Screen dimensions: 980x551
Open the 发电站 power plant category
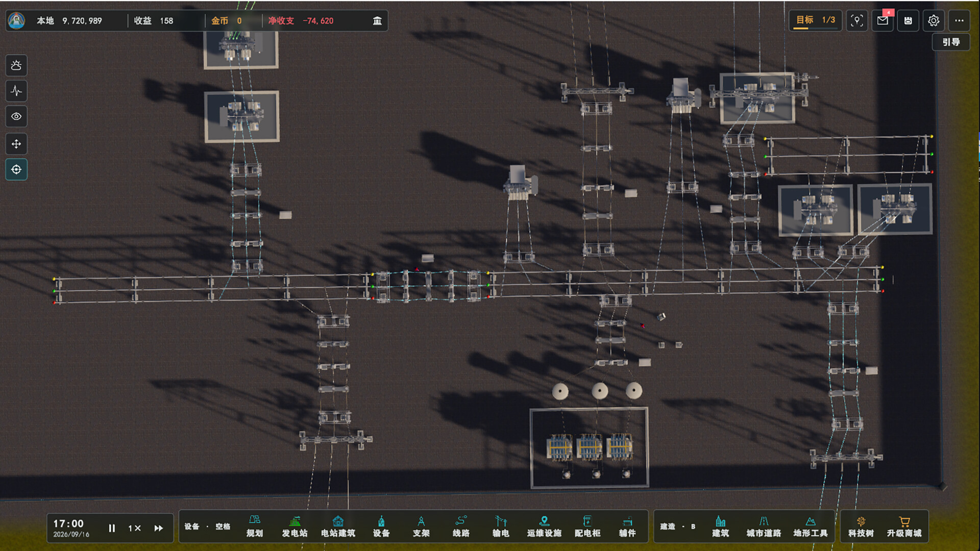click(x=295, y=527)
